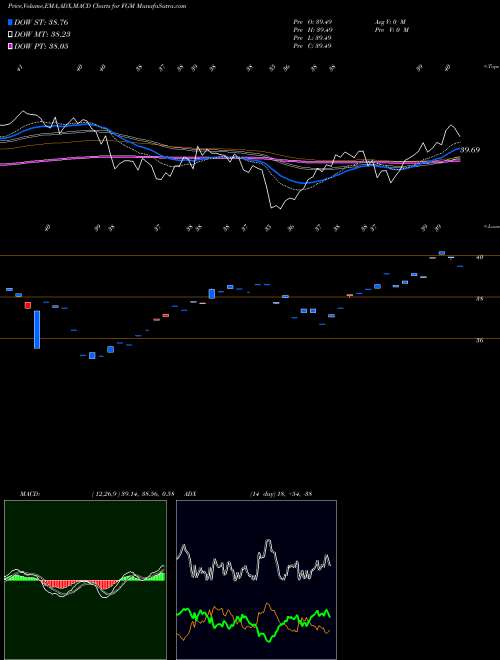This screenshot has height=660, width=500.
Task: Click the 'Avg V: 0 M' volume text
Action: [389, 22]
